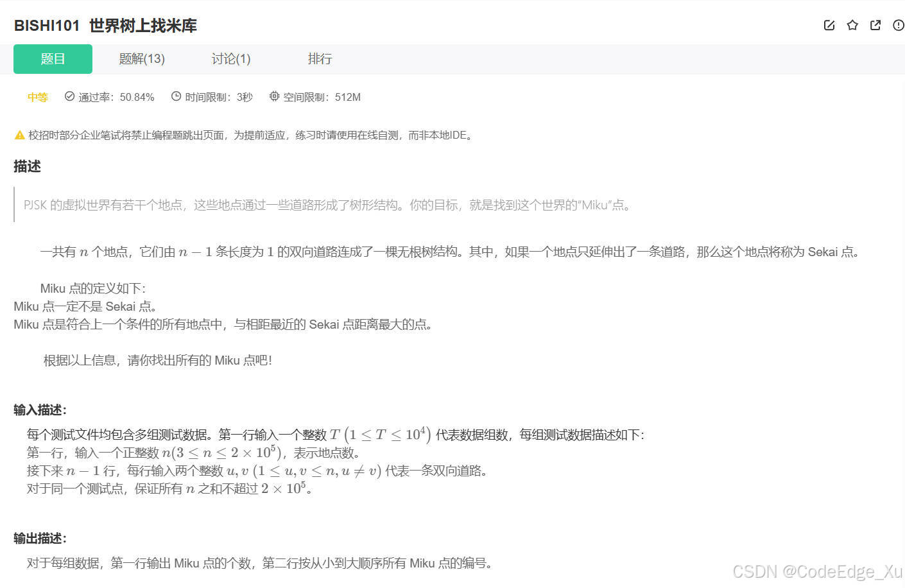
Task: Click the problem title 世界树上找米库
Action: [142, 26]
